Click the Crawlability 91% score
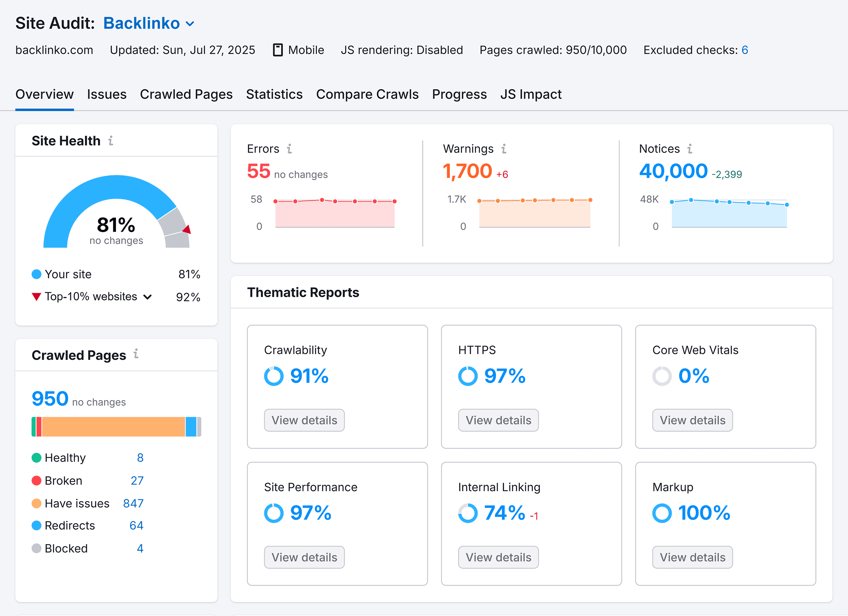Screen dimensions: 848x616 coord(309,376)
